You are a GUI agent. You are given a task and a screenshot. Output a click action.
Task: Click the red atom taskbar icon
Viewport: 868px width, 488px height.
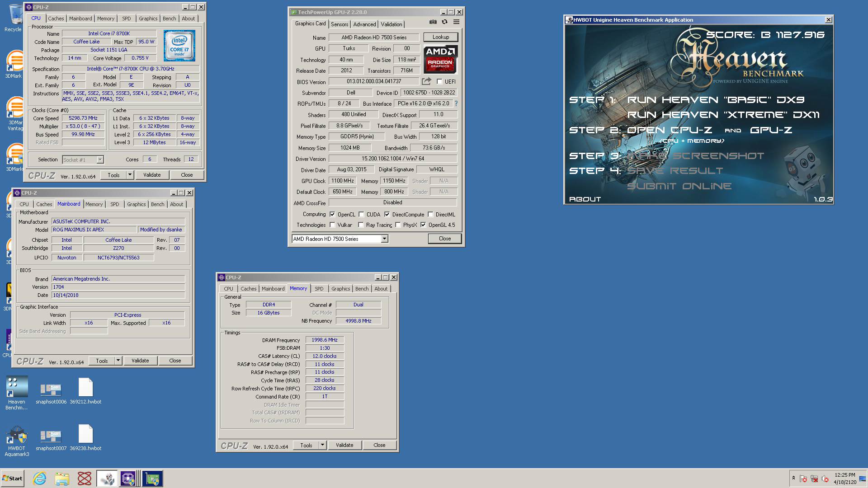coord(84,479)
